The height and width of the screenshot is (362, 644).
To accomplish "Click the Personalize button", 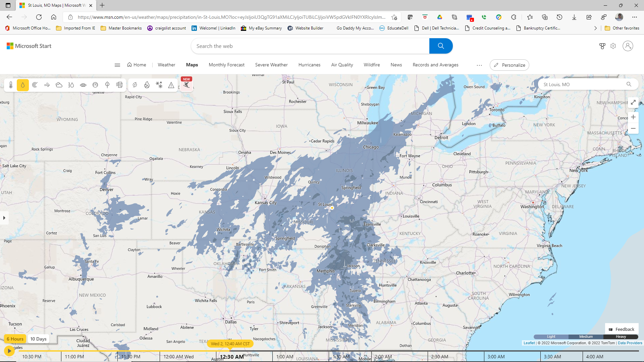I will pyautogui.click(x=509, y=65).
